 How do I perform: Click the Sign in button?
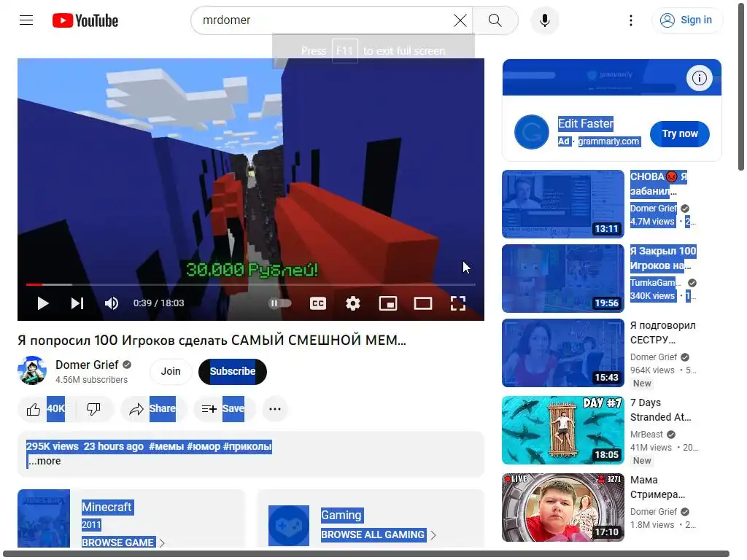[686, 20]
